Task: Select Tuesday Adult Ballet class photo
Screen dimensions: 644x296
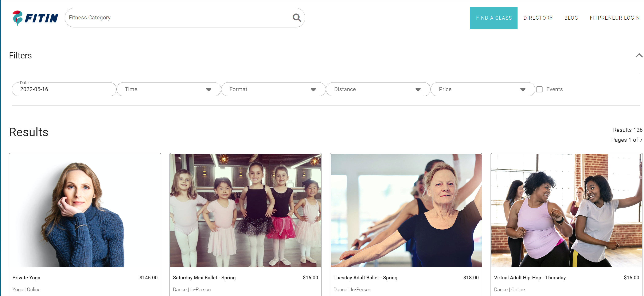Action: pos(406,210)
